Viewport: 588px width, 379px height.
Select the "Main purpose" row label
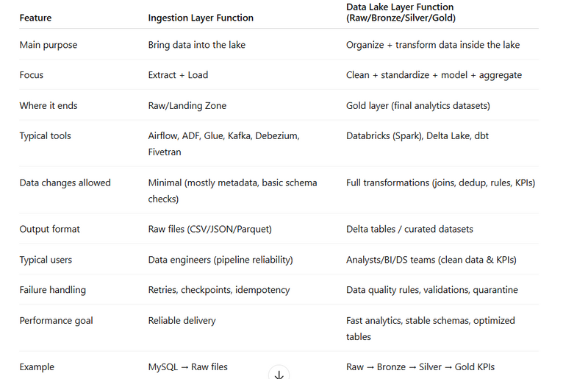coord(48,45)
